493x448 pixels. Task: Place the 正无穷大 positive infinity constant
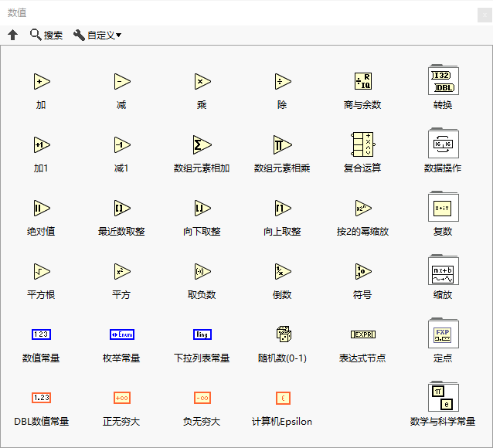pyautogui.click(x=122, y=398)
